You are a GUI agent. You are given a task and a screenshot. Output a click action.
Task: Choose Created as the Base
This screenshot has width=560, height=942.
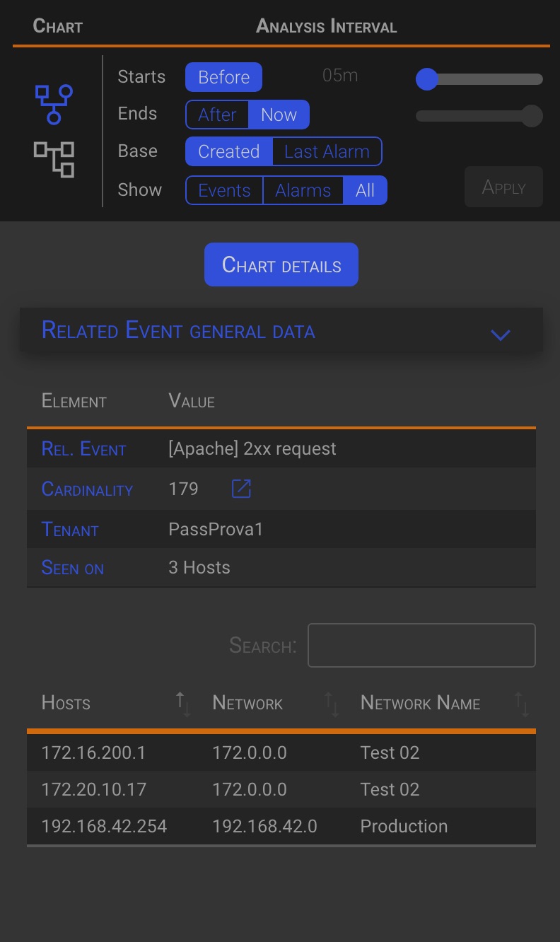point(228,151)
